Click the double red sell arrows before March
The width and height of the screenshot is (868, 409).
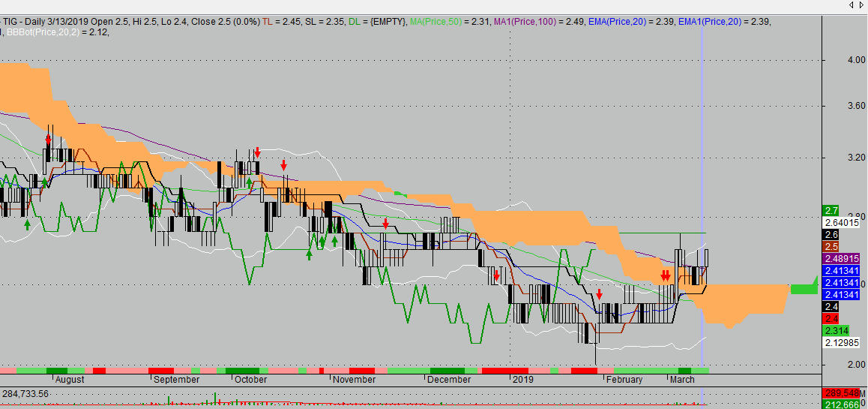665,276
